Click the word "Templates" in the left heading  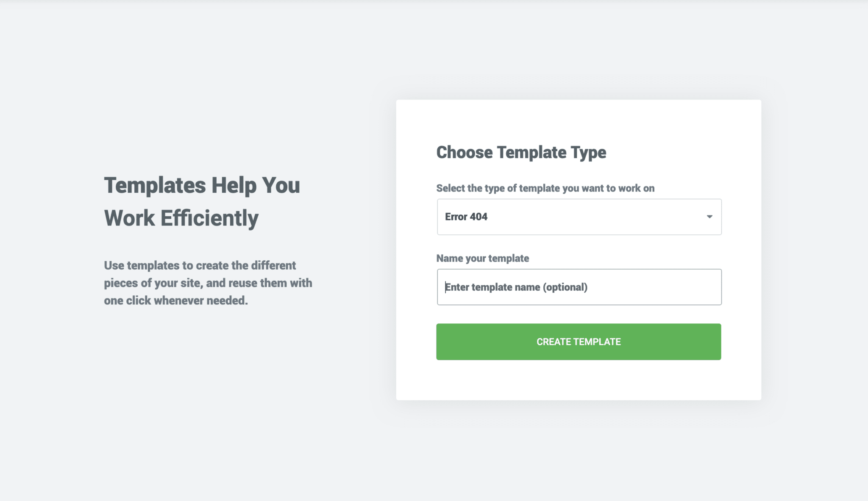pos(155,185)
